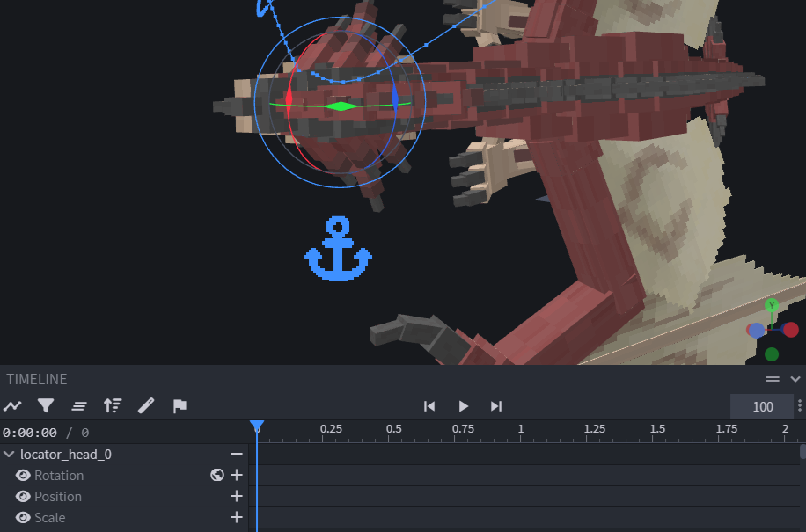This screenshot has height=532, width=806.
Task: Click the blue anchor icon in the viewport
Action: click(x=337, y=246)
